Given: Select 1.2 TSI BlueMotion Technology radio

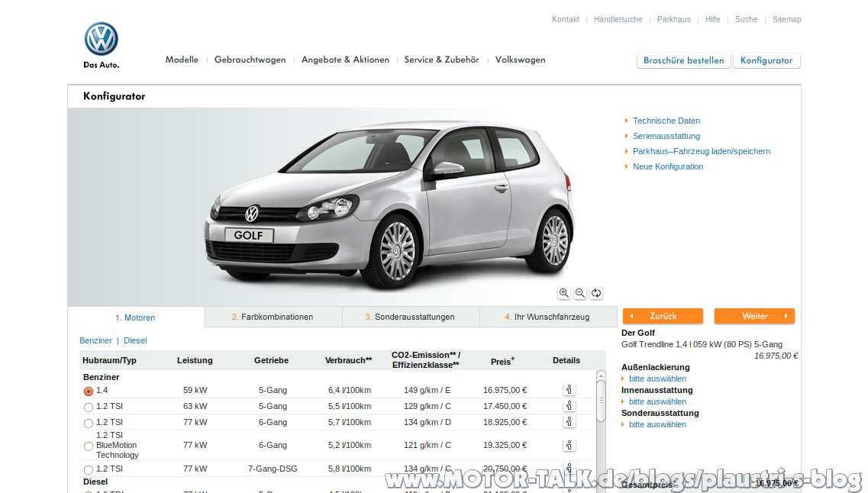Looking at the screenshot, I should point(89,446).
